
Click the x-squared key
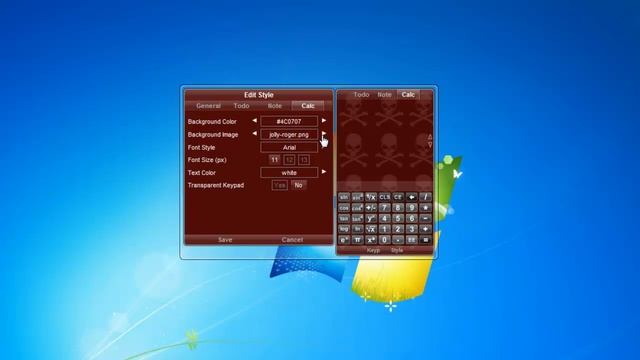pyautogui.click(x=371, y=240)
